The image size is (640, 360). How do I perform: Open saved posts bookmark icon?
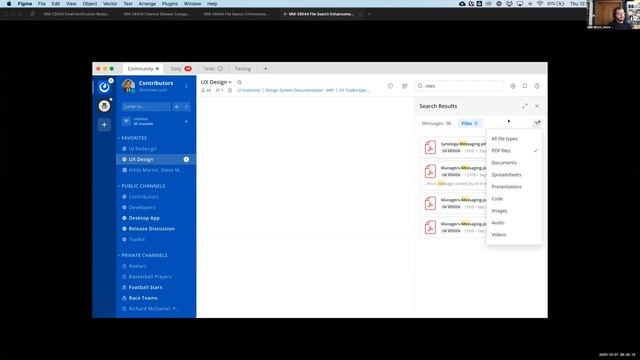[525, 86]
